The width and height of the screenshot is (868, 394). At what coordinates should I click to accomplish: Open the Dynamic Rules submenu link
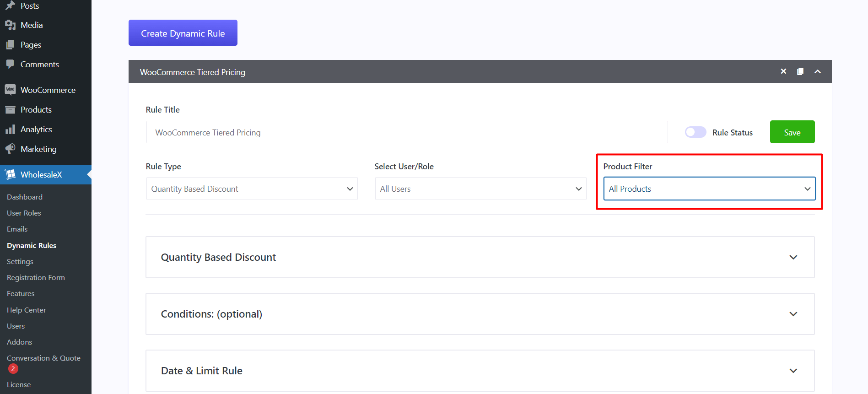pyautogui.click(x=32, y=245)
